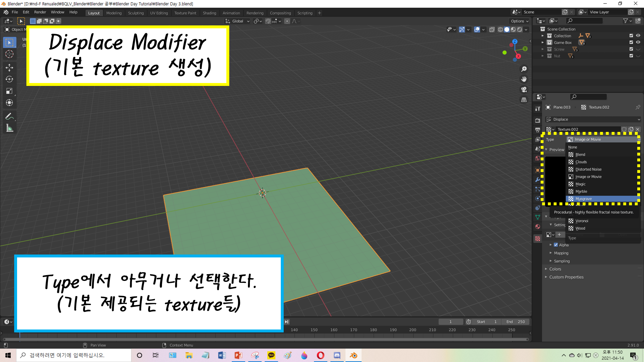Toggle viewport overlays button

click(x=477, y=30)
